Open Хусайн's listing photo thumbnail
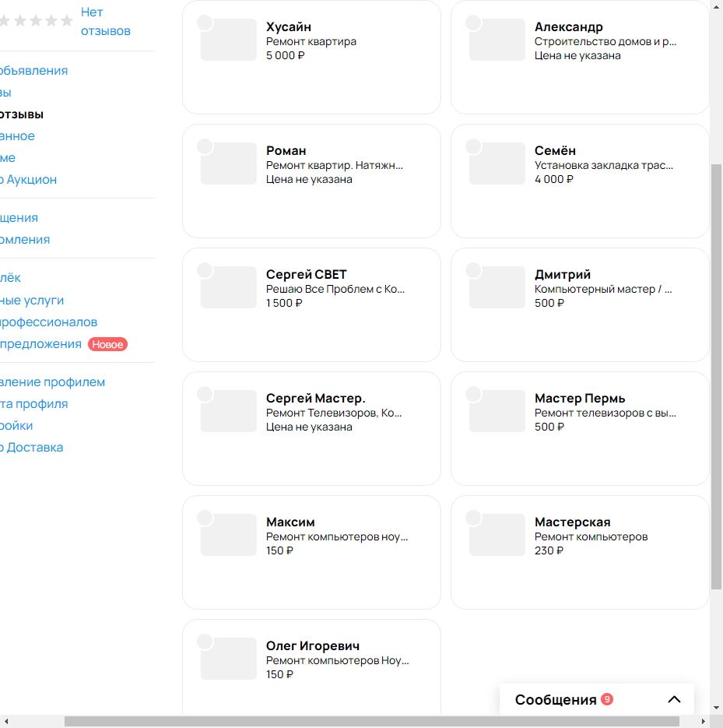The image size is (723, 728). 228,40
